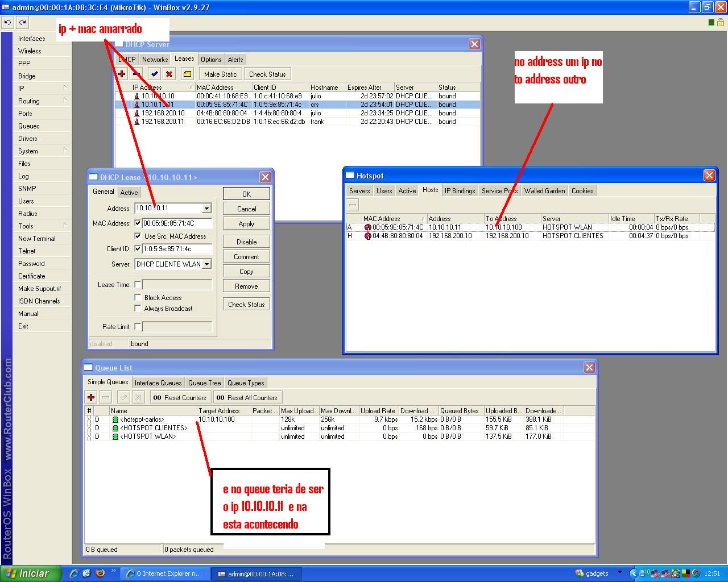Open the Address dropdown in the DHCP Lease dialog
The width and height of the screenshot is (728, 582).
point(207,209)
